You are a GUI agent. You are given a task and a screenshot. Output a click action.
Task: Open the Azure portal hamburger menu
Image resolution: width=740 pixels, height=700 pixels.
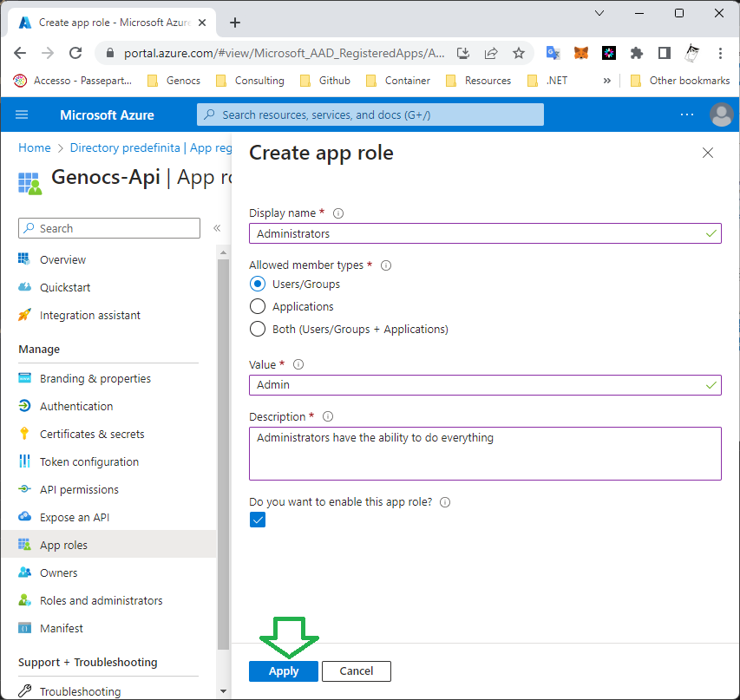[x=22, y=114]
